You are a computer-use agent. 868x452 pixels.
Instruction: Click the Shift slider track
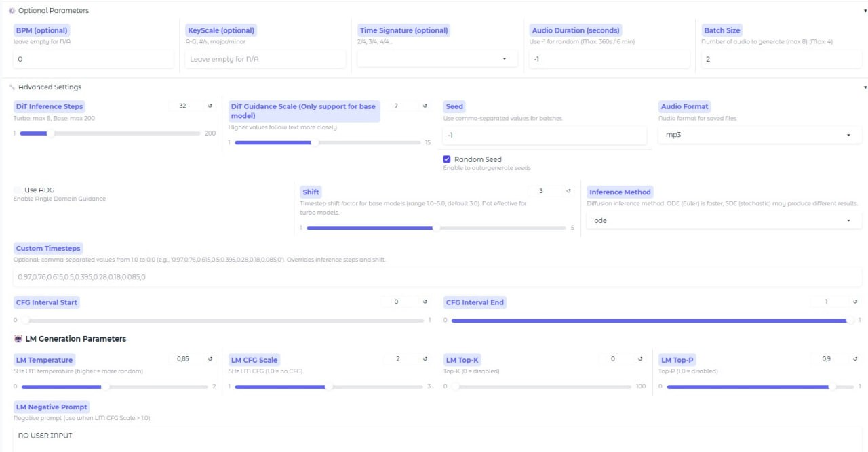pyautogui.click(x=436, y=228)
